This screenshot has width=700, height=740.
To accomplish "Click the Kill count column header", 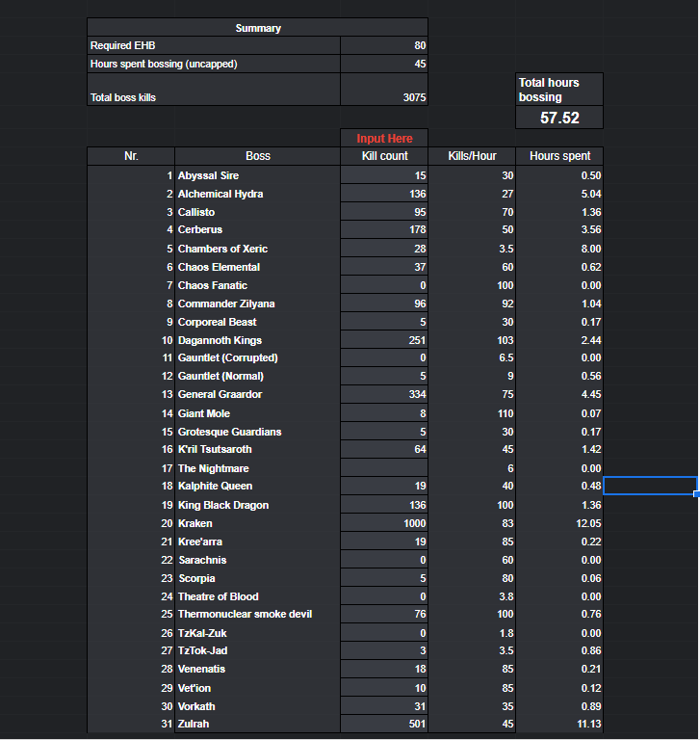I will click(384, 156).
